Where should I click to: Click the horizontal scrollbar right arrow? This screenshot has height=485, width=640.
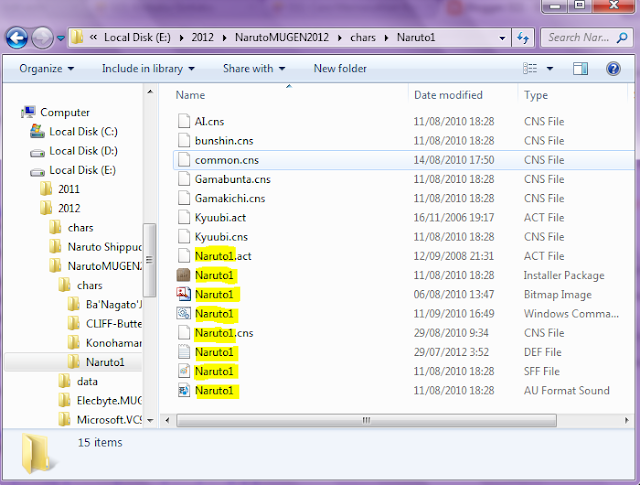(627, 420)
